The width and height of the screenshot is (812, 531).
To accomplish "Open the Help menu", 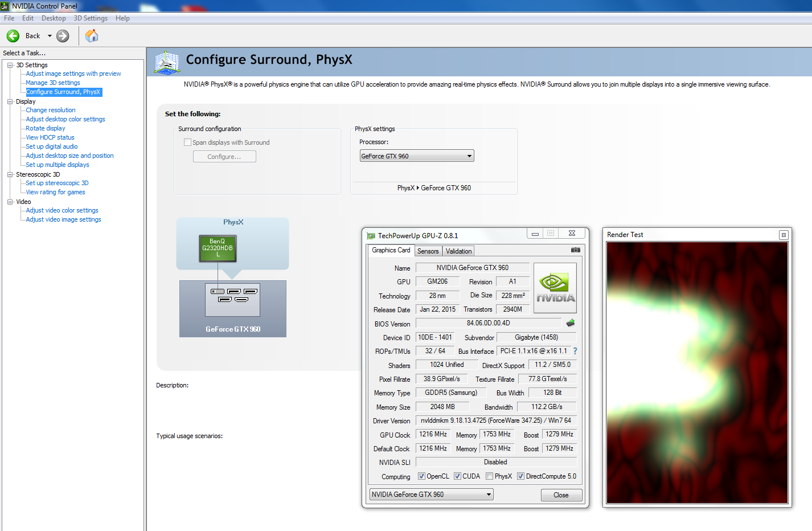I will point(122,18).
